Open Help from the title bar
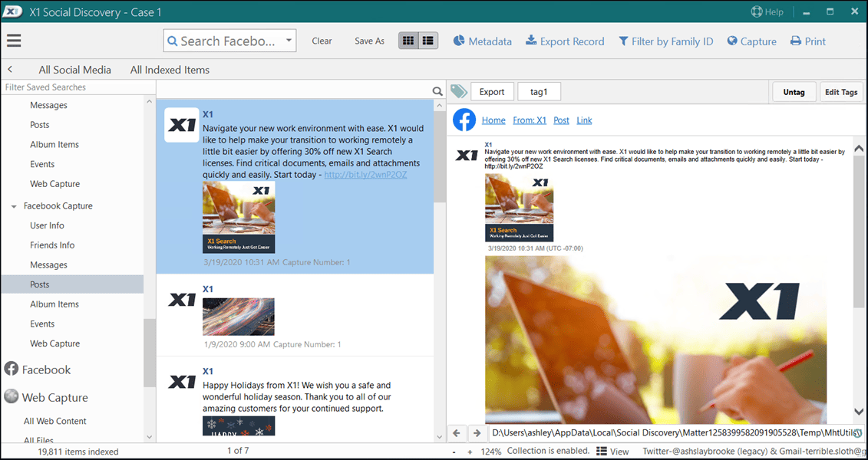This screenshot has width=868, height=460. point(767,11)
